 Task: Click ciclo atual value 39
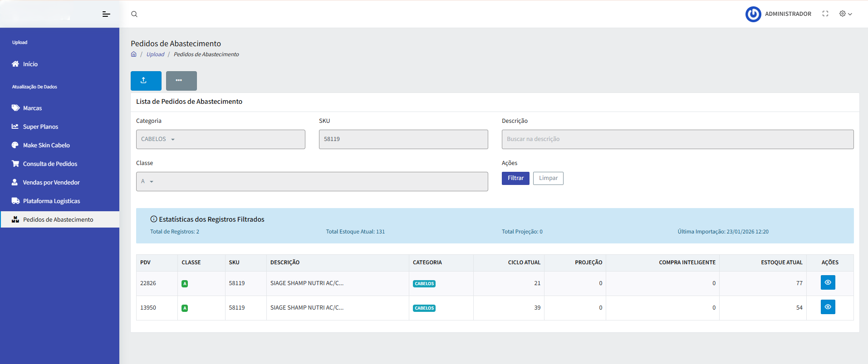click(537, 308)
